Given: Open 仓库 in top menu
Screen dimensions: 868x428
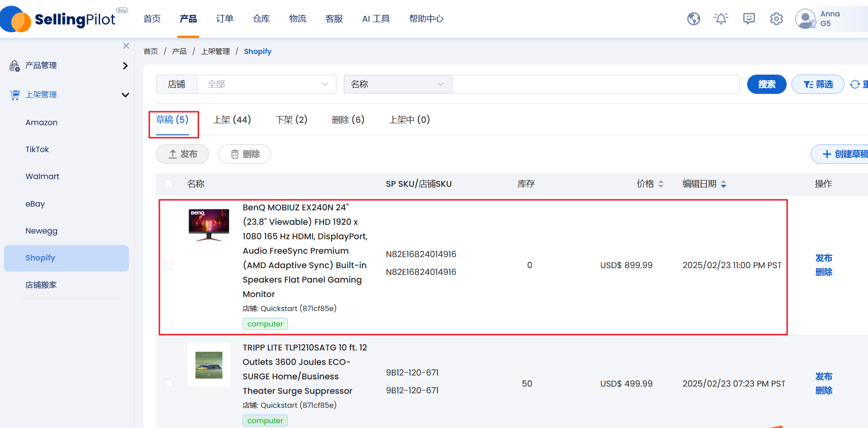Looking at the screenshot, I should coord(261,19).
